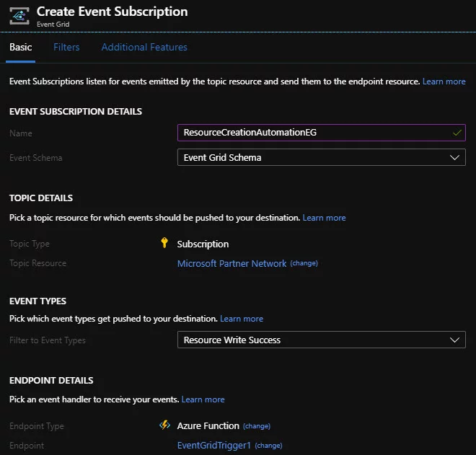Open the Microsoft Partner Network topic resource

(232, 263)
